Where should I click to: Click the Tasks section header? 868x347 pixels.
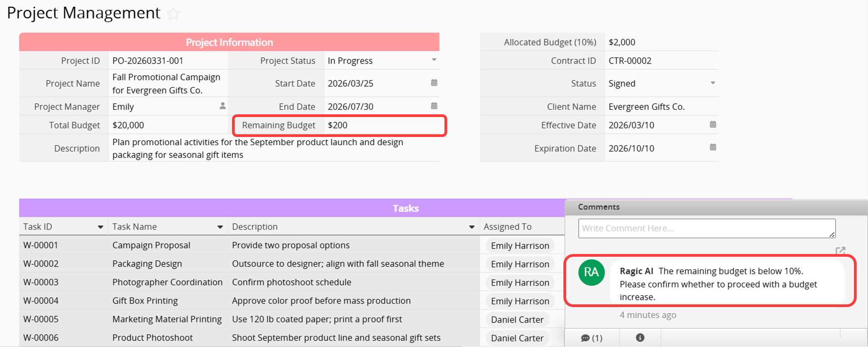click(x=405, y=208)
